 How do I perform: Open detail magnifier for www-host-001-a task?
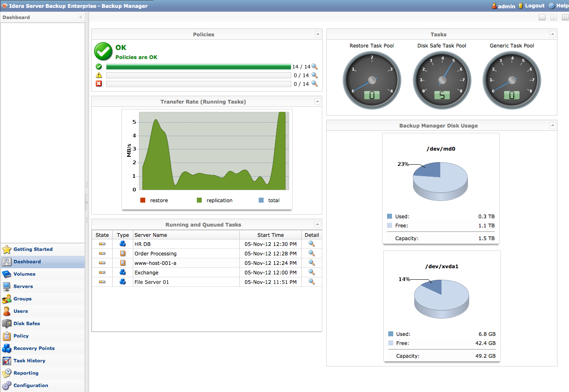[x=312, y=263]
